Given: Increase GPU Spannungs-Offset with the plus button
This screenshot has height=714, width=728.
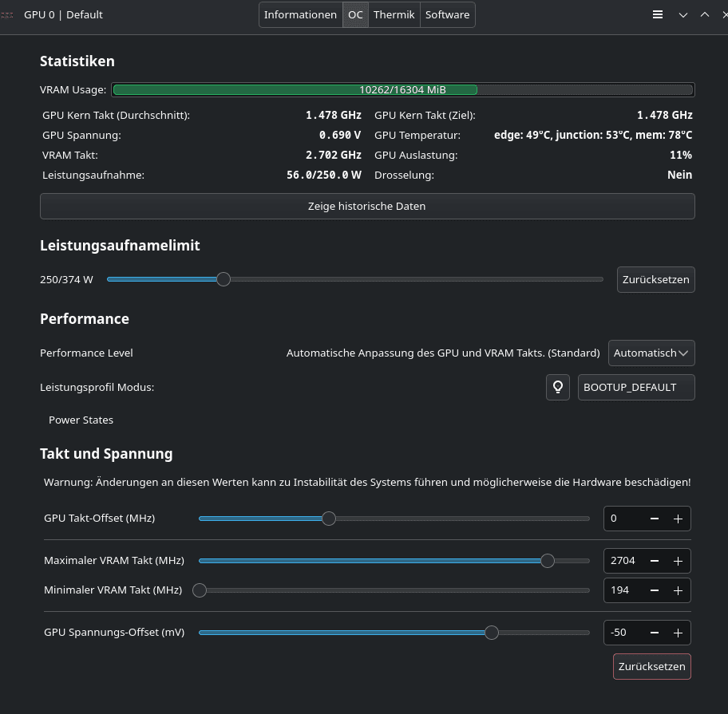Looking at the screenshot, I should point(678,633).
